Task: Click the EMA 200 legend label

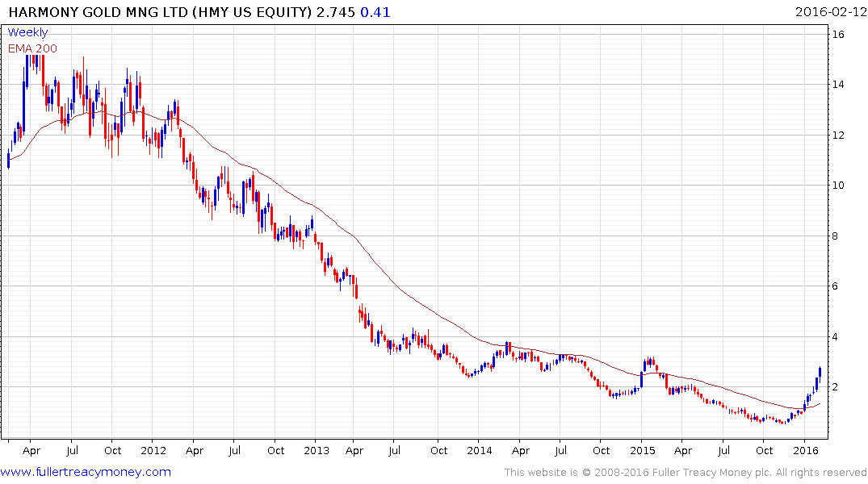Action: (x=32, y=48)
